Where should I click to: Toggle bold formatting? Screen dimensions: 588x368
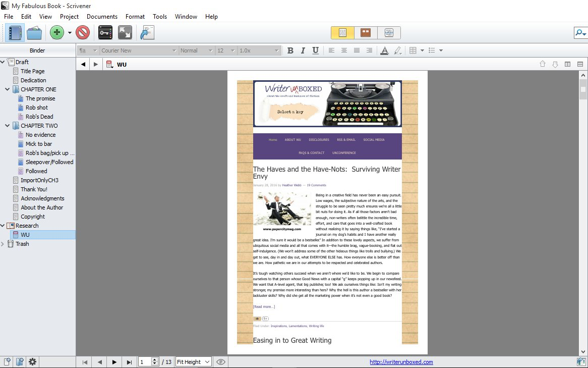point(290,50)
